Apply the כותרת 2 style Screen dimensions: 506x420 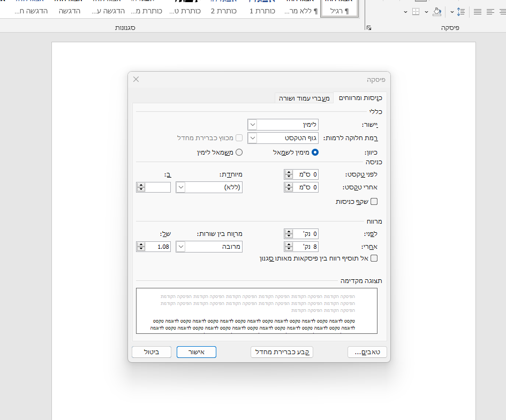click(x=224, y=8)
